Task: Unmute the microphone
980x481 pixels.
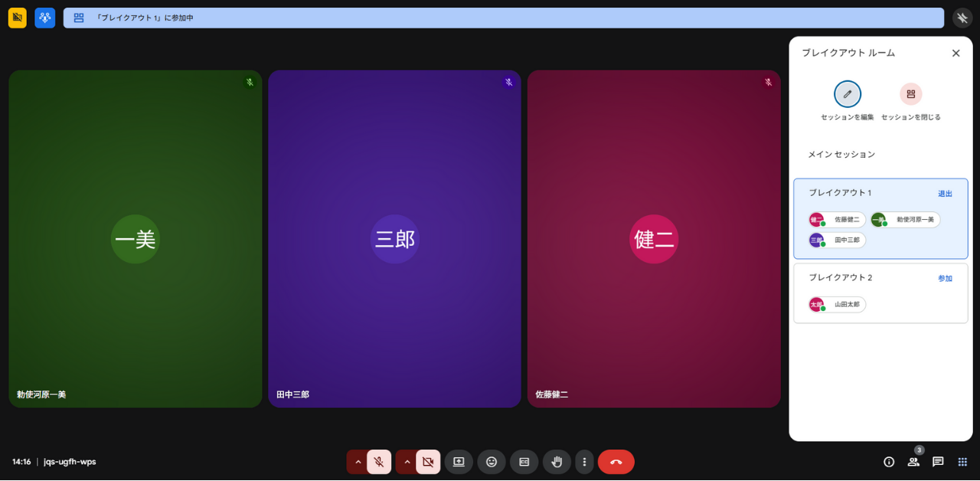Action: pos(379,462)
